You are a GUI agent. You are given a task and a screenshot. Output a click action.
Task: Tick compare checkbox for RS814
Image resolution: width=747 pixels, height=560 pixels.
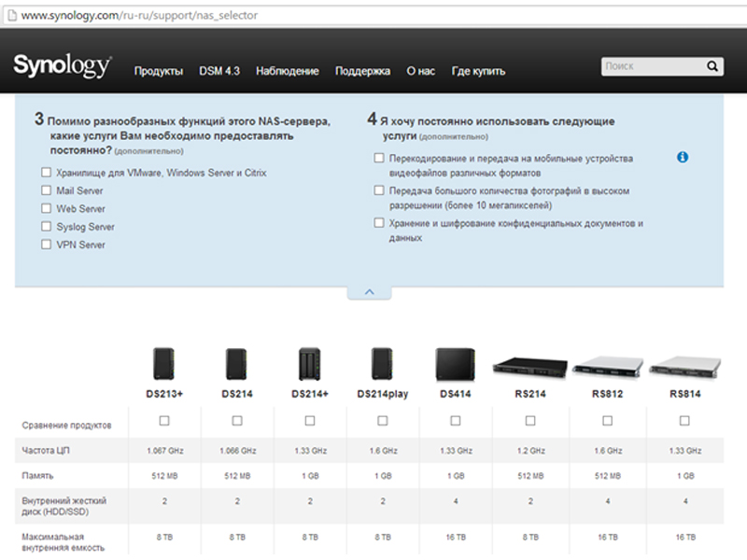[684, 421]
